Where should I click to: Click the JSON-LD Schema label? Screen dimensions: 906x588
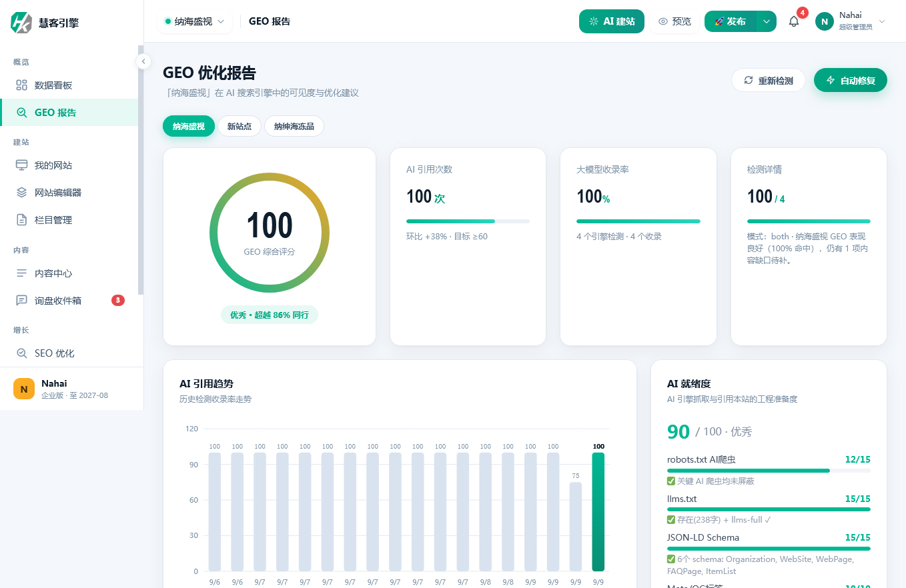coord(703,537)
